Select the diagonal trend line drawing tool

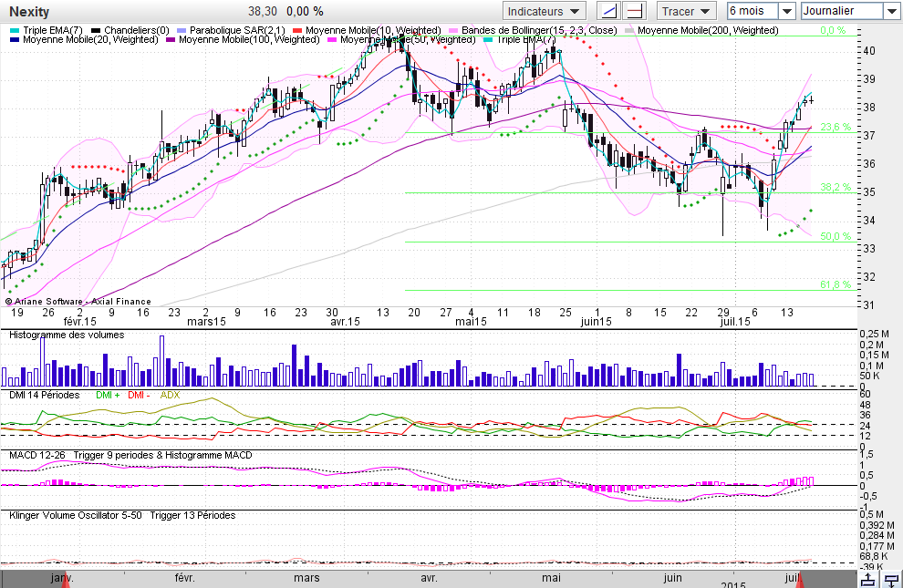point(608,11)
